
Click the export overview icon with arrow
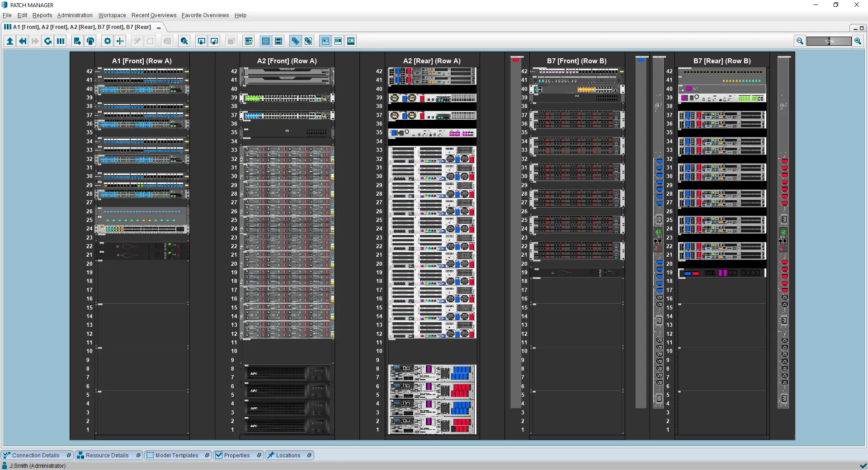(x=77, y=41)
